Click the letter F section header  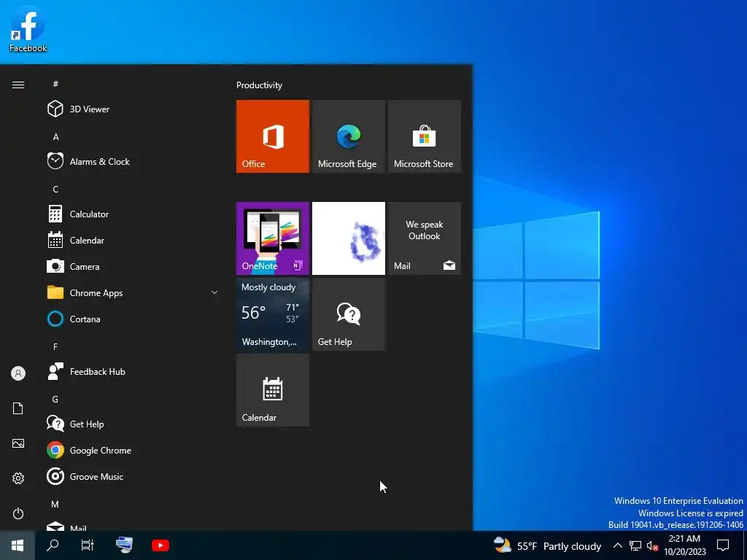(55, 346)
